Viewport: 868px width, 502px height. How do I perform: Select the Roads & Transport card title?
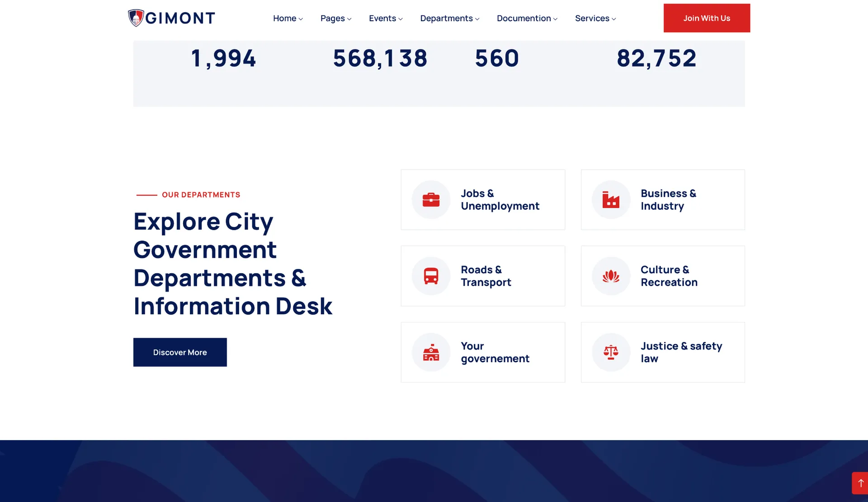click(486, 276)
